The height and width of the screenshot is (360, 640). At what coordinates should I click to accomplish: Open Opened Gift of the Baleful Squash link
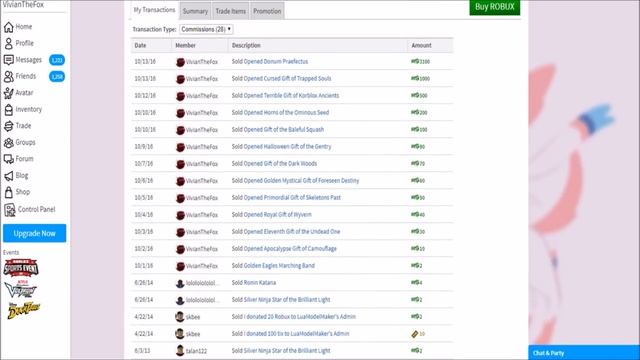[284, 130]
